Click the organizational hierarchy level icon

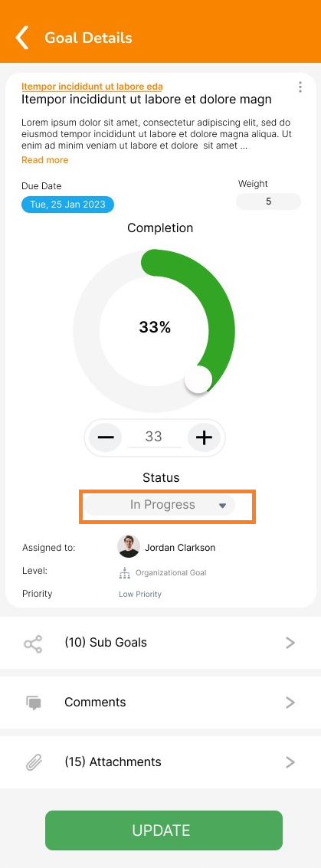125,573
